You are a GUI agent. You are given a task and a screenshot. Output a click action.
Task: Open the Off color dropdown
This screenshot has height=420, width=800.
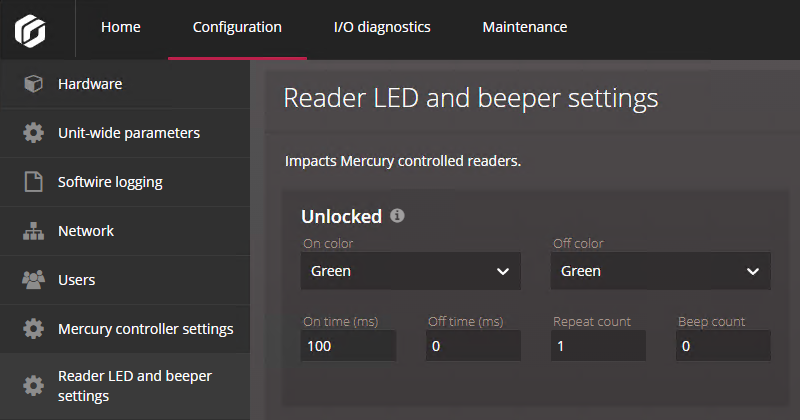point(660,271)
